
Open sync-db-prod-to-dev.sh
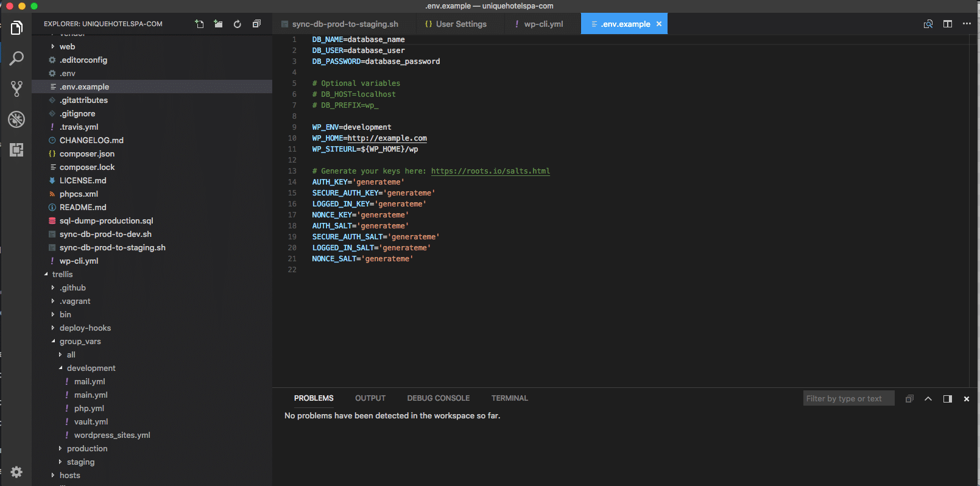click(152, 234)
